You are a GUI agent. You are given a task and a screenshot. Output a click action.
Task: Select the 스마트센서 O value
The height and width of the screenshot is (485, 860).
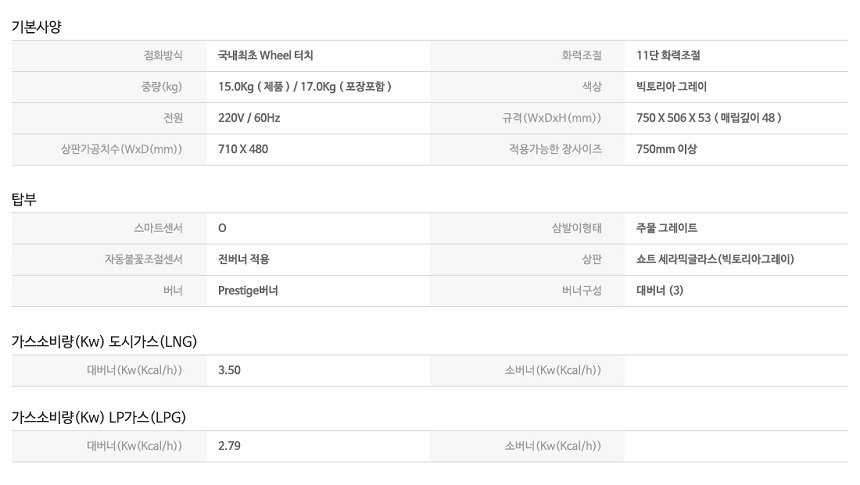222,228
